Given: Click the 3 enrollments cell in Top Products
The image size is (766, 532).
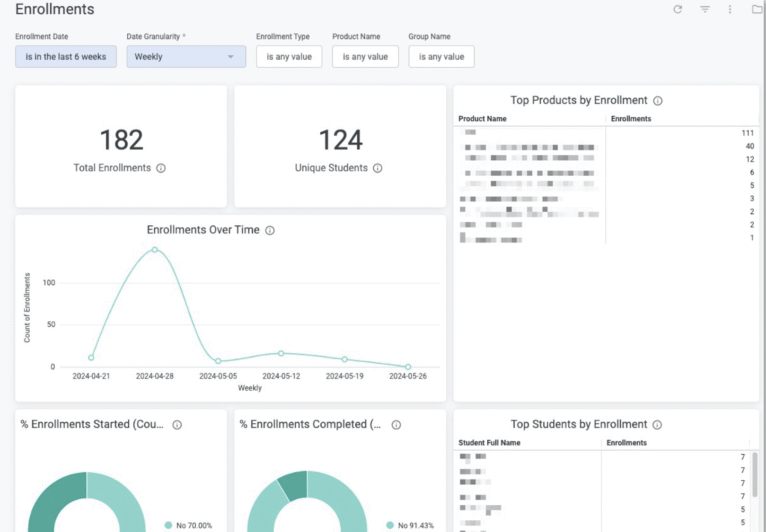Looking at the screenshot, I should pyautogui.click(x=752, y=199).
